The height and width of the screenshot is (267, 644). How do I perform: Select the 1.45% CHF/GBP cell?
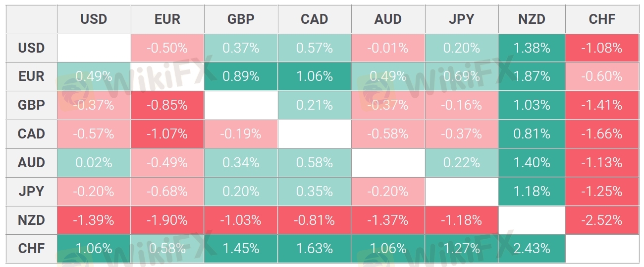click(x=241, y=249)
